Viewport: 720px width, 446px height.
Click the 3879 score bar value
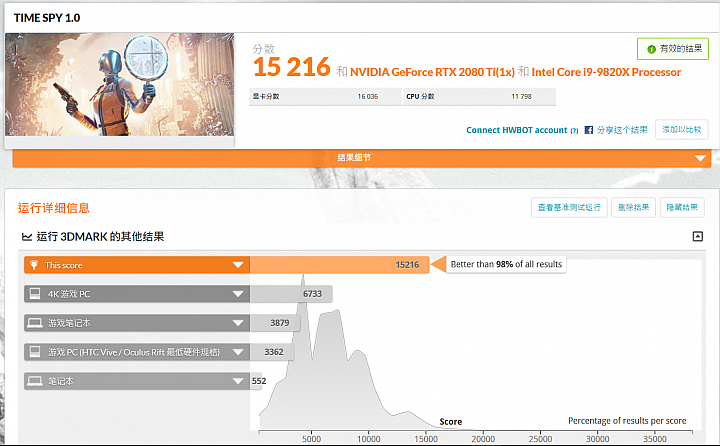coord(280,323)
